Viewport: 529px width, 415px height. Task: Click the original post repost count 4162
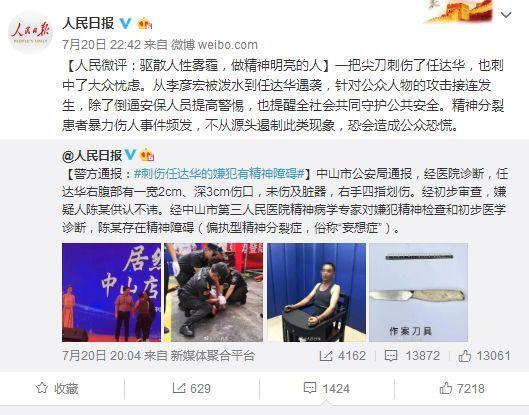[x=343, y=356]
